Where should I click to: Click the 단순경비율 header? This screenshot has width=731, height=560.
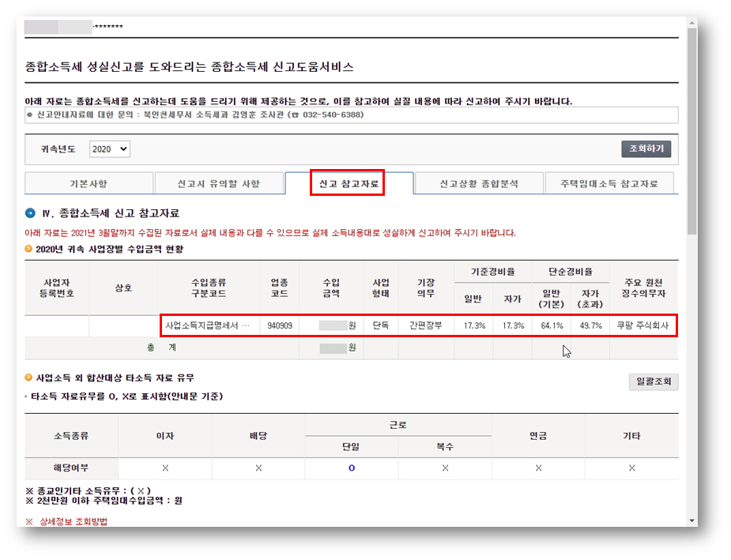tap(571, 272)
